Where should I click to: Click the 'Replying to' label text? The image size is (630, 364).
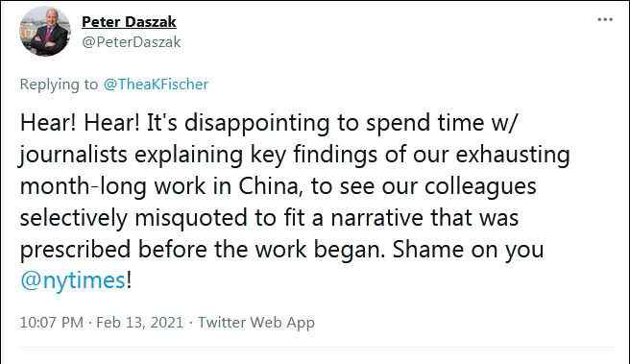coord(59,85)
